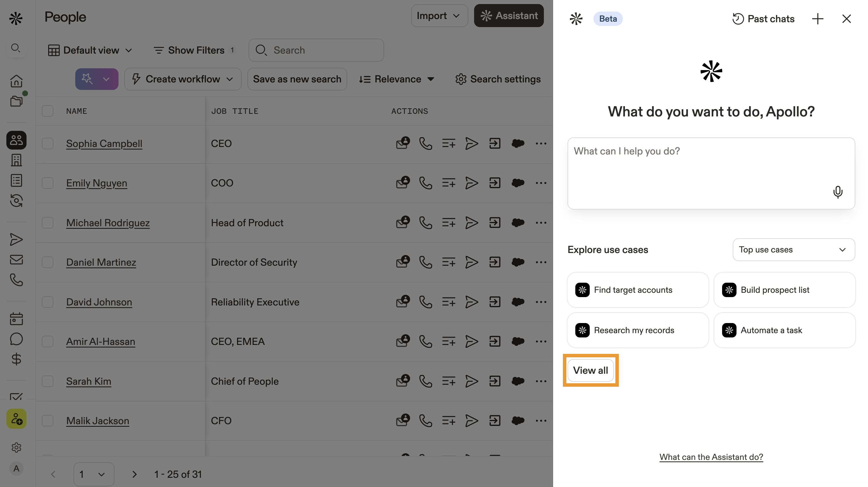Click Salesforce cloud icon for Emily Nguyen

pyautogui.click(x=518, y=183)
